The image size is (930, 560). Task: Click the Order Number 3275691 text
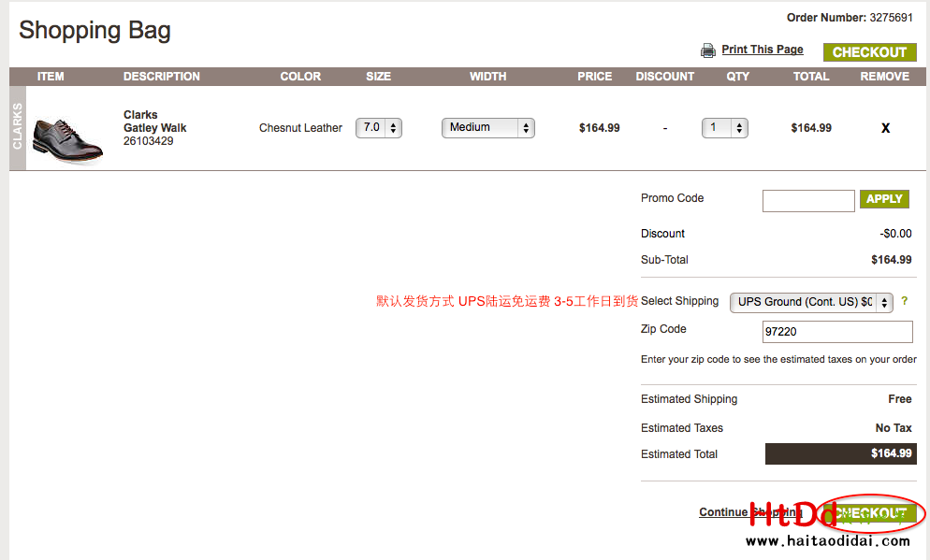(850, 18)
